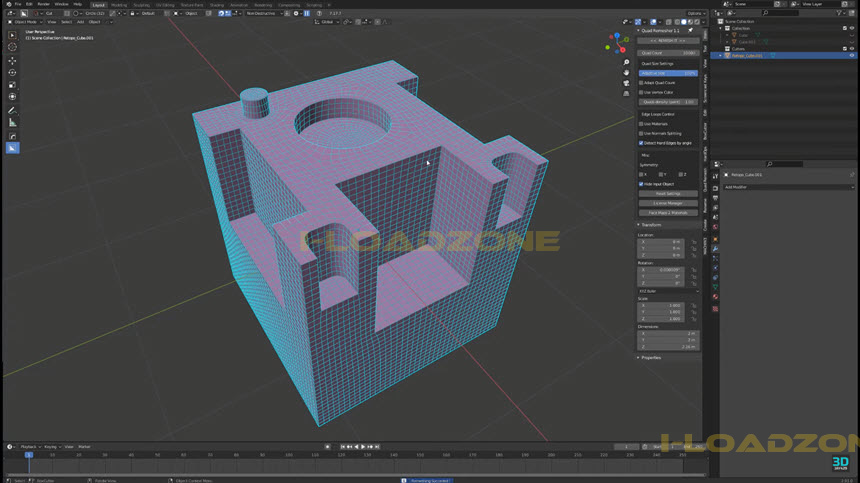The image size is (860, 483).
Task: Expand Retopo_Cube.001 in outliner
Action: point(721,55)
